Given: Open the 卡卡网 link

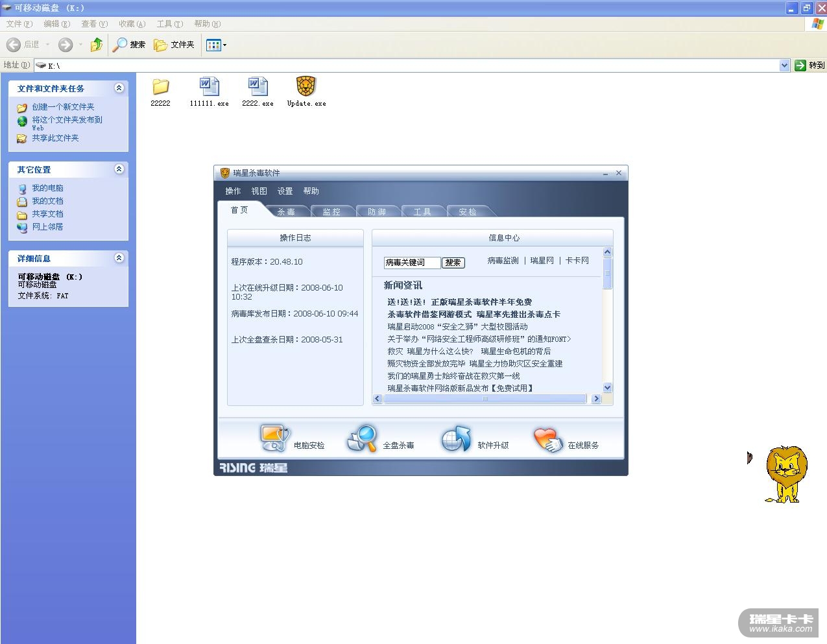Looking at the screenshot, I should point(577,261).
